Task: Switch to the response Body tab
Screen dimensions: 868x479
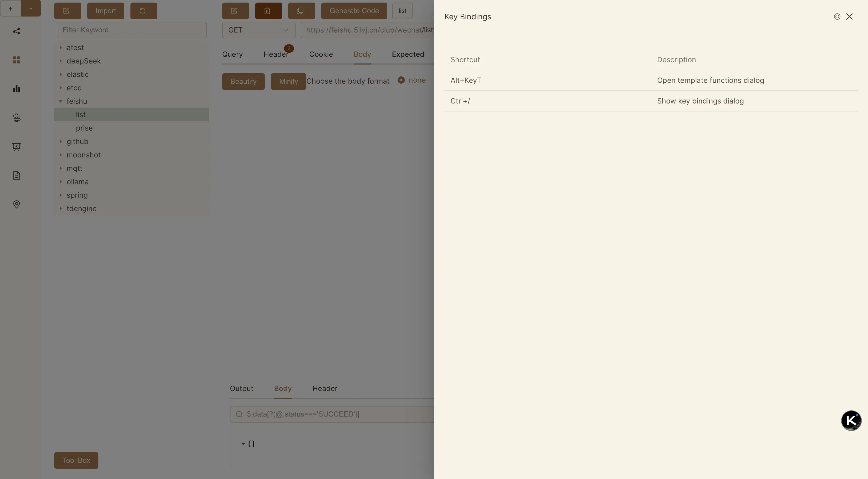Action: [x=283, y=388]
